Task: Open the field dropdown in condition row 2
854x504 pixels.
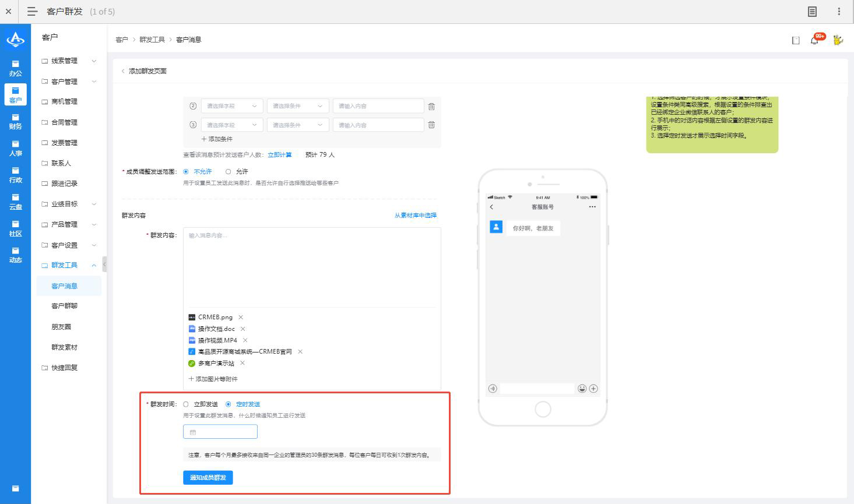Action: coord(231,106)
